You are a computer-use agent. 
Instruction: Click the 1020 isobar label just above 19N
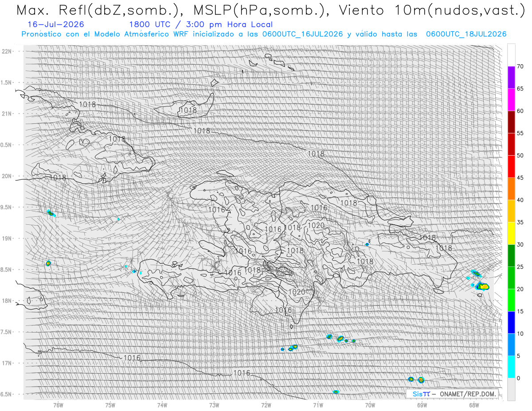point(316,226)
